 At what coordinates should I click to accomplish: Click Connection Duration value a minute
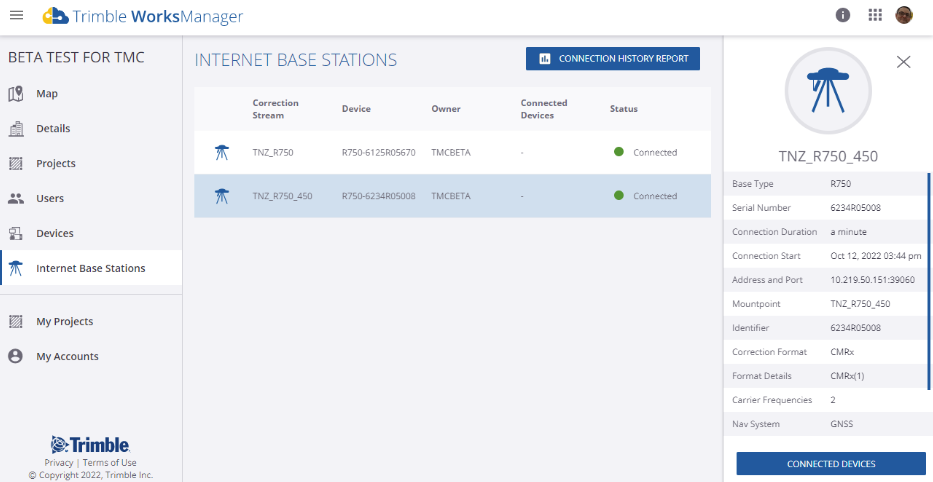pos(848,232)
